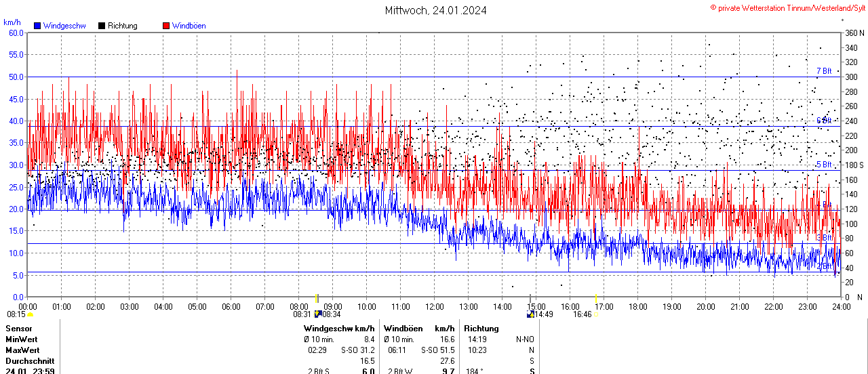Screen dimensions: 868x374
Task: Click the black Richtung legend swatch
Action: [x=102, y=26]
